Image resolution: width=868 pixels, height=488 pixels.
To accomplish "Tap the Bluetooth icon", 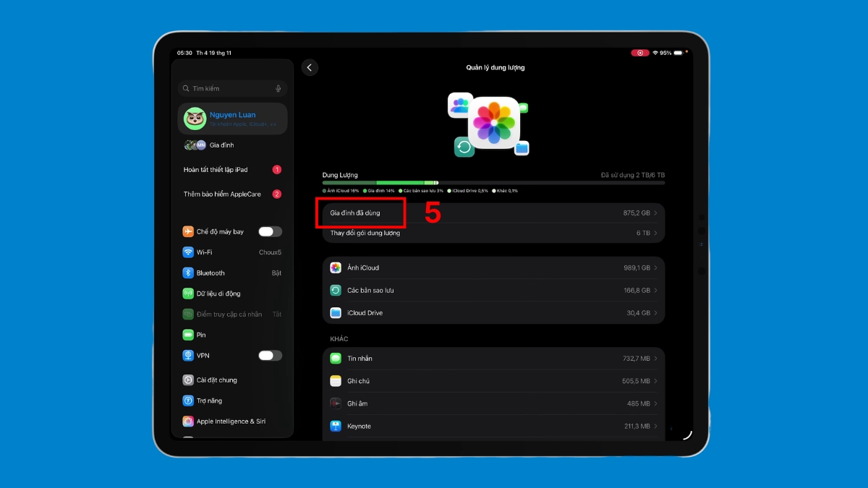I will [x=188, y=273].
